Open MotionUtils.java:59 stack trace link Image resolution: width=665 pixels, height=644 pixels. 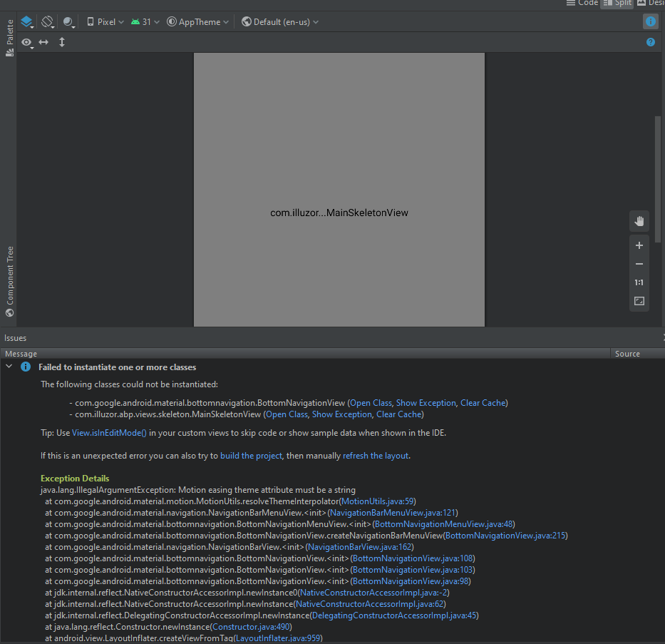(378, 501)
